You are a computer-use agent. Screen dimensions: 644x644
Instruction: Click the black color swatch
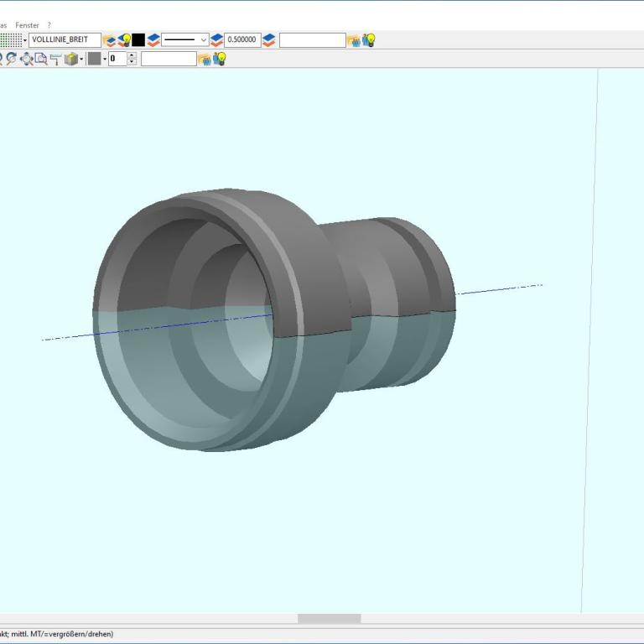pos(138,40)
